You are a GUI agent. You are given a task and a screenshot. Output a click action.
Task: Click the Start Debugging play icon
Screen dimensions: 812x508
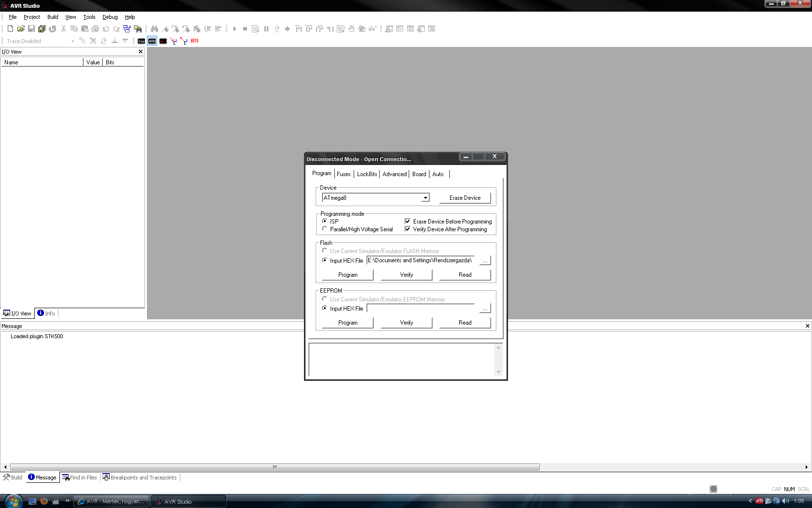pos(234,29)
